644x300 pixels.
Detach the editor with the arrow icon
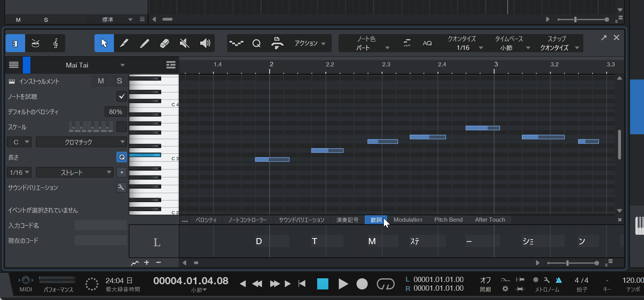point(604,37)
